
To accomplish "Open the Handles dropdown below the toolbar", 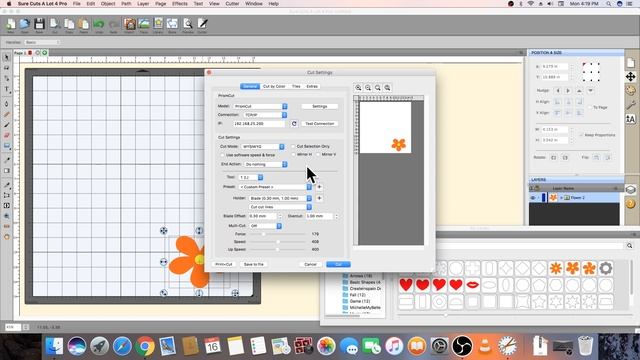I will 42,42.
